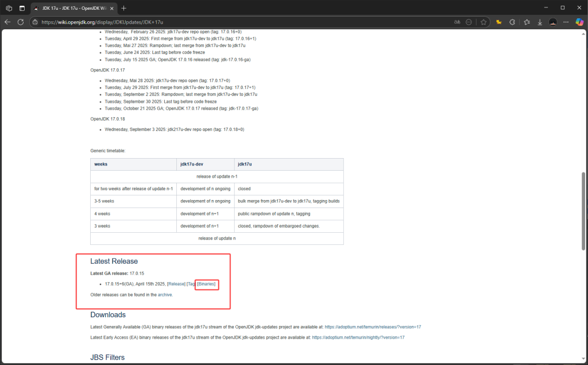Click the 'weeks' table column header
The image size is (588, 365).
pos(133,164)
